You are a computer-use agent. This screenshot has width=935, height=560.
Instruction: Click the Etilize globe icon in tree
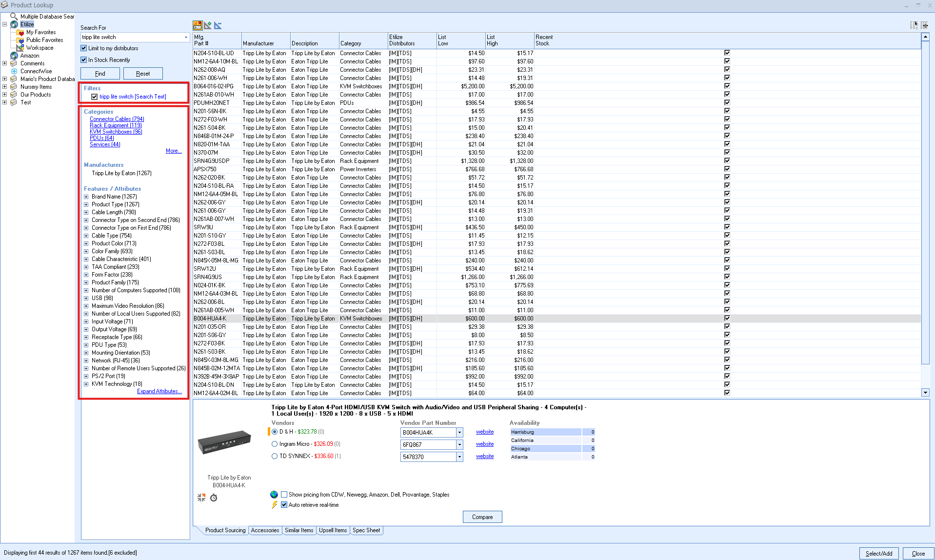[x=14, y=24]
